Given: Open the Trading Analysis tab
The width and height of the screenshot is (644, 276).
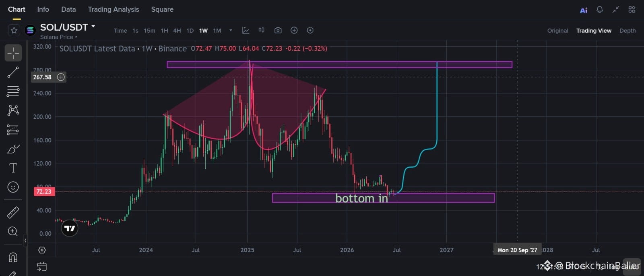Looking at the screenshot, I should pyautogui.click(x=114, y=9).
